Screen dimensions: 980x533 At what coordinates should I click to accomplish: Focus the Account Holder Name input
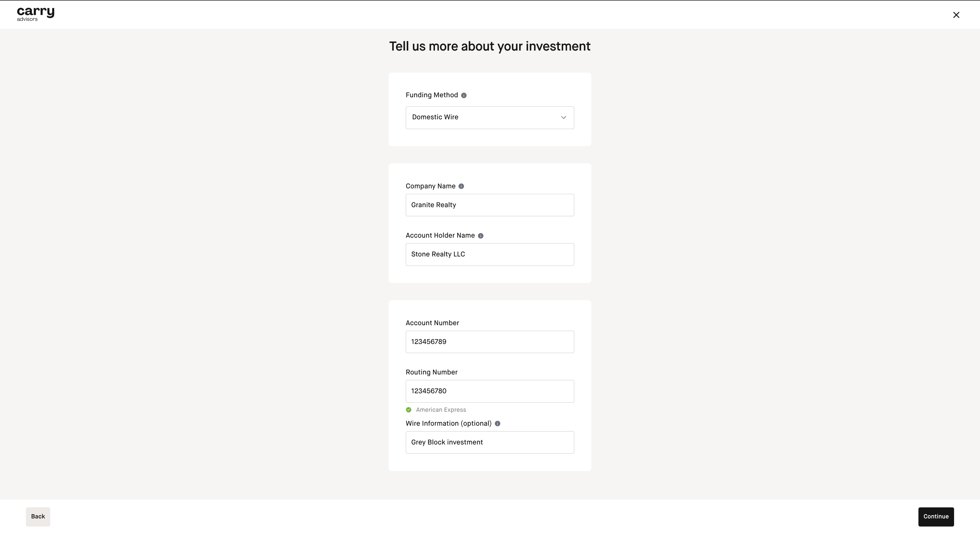point(490,254)
